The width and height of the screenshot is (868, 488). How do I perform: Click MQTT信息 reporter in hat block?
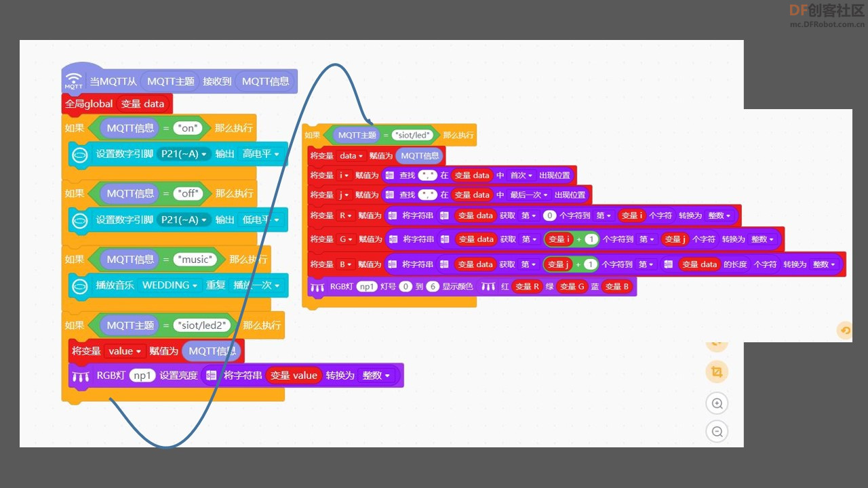coord(265,81)
